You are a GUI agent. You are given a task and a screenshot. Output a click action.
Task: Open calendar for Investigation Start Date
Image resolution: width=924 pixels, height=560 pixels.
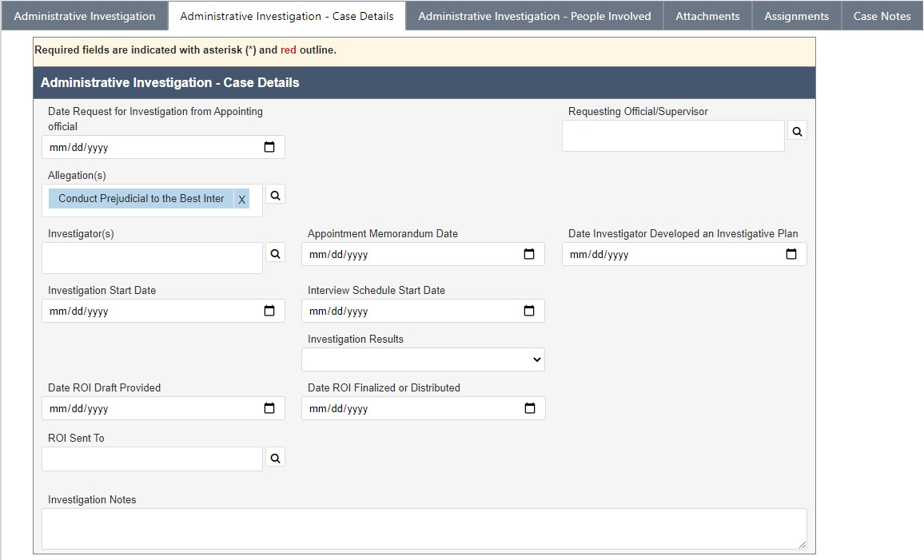[269, 311]
